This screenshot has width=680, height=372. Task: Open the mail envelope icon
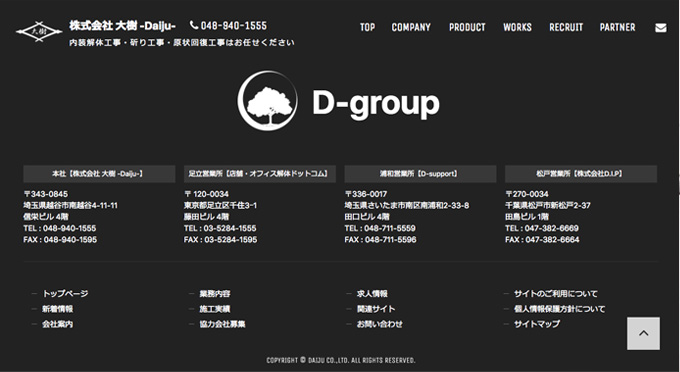(660, 28)
